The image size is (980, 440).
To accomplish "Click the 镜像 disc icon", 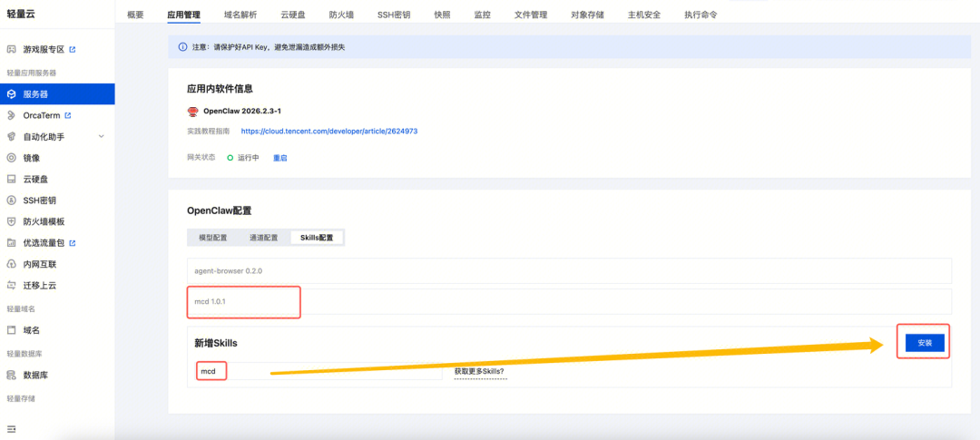I will click(x=11, y=158).
